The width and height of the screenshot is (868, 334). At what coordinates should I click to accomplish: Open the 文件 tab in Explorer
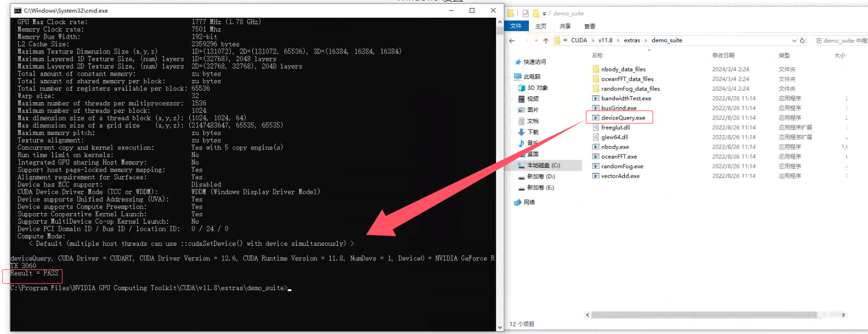516,26
